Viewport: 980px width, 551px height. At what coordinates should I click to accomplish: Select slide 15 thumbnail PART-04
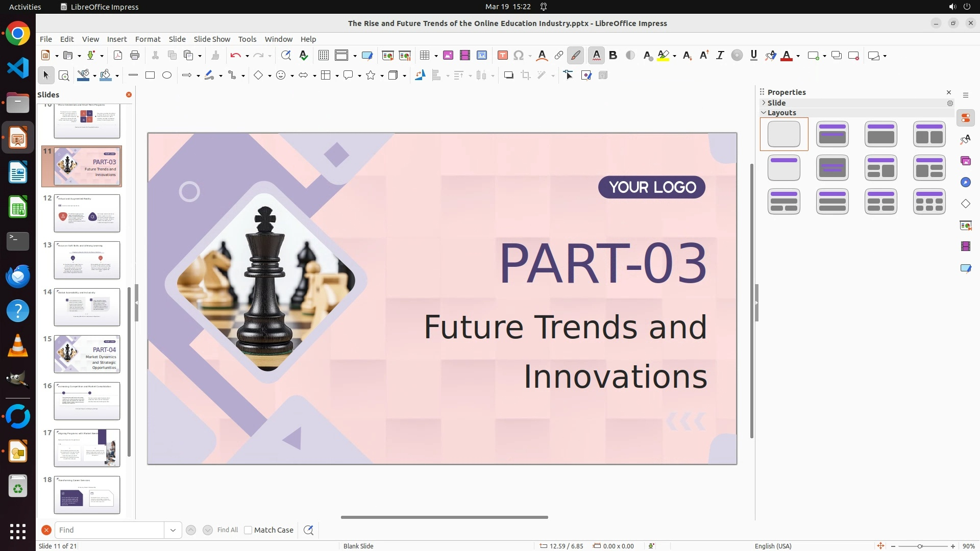click(87, 354)
